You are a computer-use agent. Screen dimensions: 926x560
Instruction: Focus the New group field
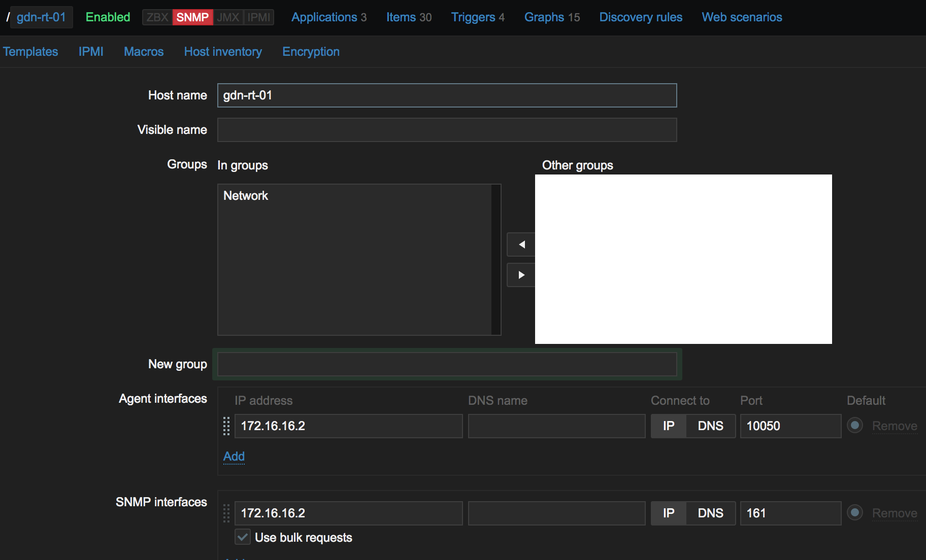click(447, 364)
